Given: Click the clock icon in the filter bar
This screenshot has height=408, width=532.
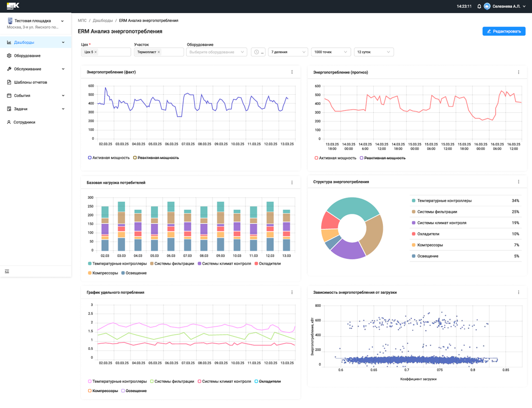Looking at the screenshot, I should coord(257,52).
